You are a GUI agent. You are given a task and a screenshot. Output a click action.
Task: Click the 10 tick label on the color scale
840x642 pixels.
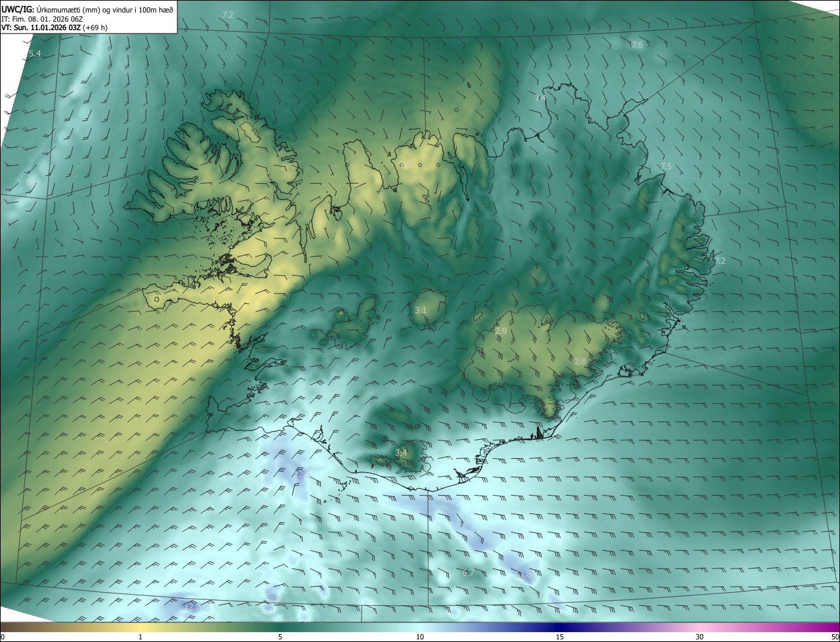420,637
